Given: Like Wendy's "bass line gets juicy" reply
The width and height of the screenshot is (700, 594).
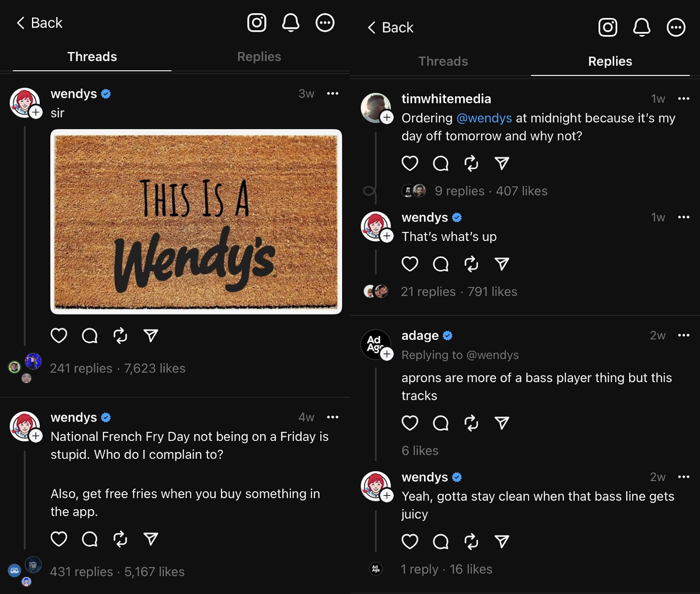Looking at the screenshot, I should (410, 542).
